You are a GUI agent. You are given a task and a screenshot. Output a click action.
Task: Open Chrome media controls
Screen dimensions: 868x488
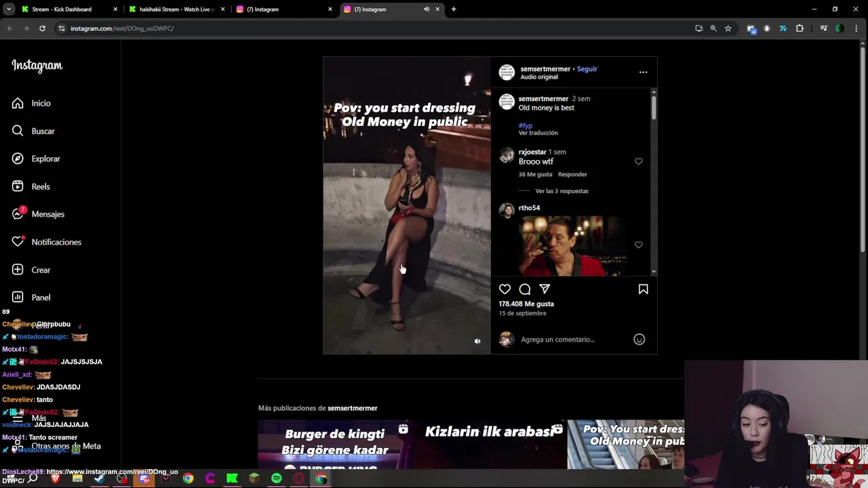coord(823,28)
